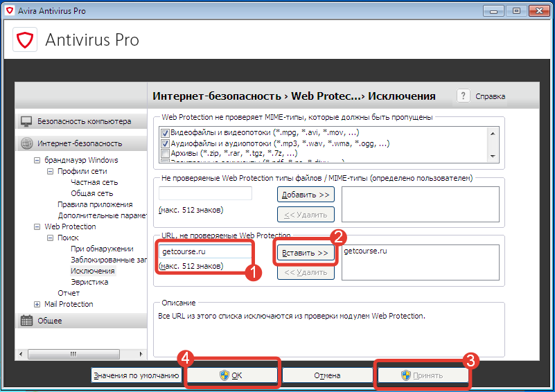Click the Avira shield logo in header
Viewport: 555px width, 392px height.
(x=25, y=39)
